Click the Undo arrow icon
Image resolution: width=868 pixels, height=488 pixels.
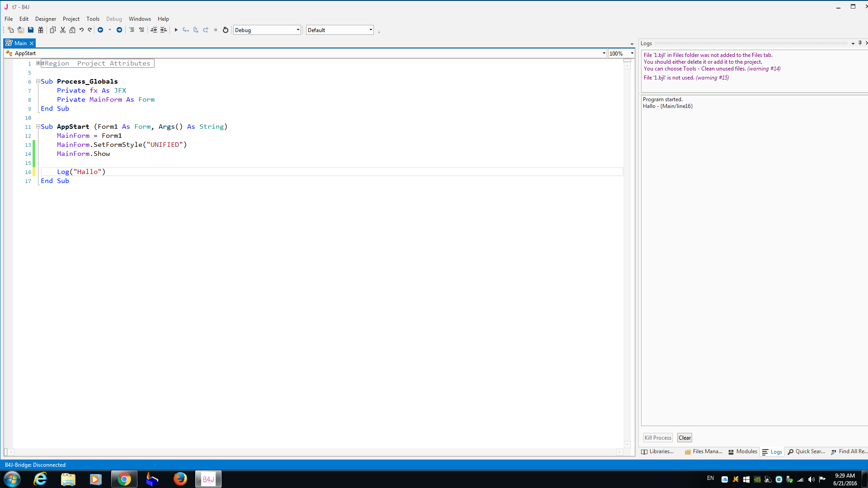81,30
